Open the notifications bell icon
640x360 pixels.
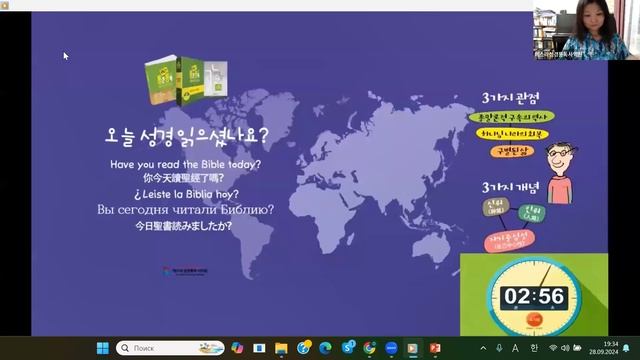(x=626, y=348)
